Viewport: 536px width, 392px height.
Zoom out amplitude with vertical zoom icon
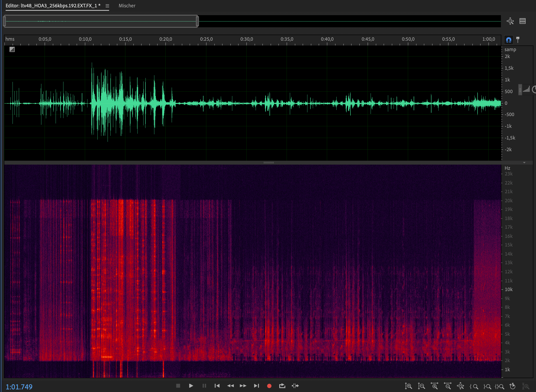[421, 386]
